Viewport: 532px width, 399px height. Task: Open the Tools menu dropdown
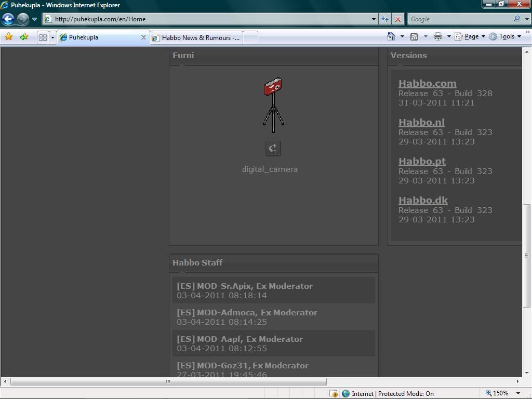(x=506, y=36)
